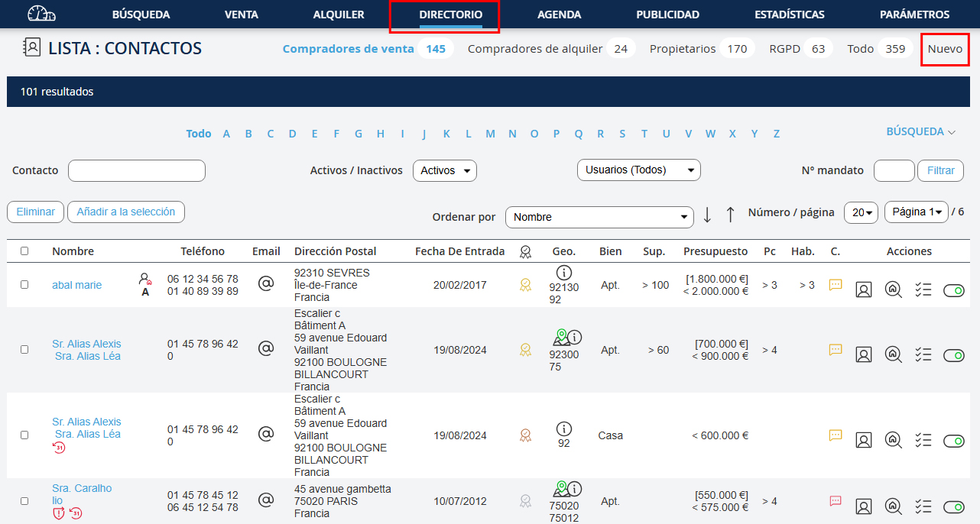Sort ascending with the up arrow
This screenshot has width=980, height=524.
click(x=730, y=215)
